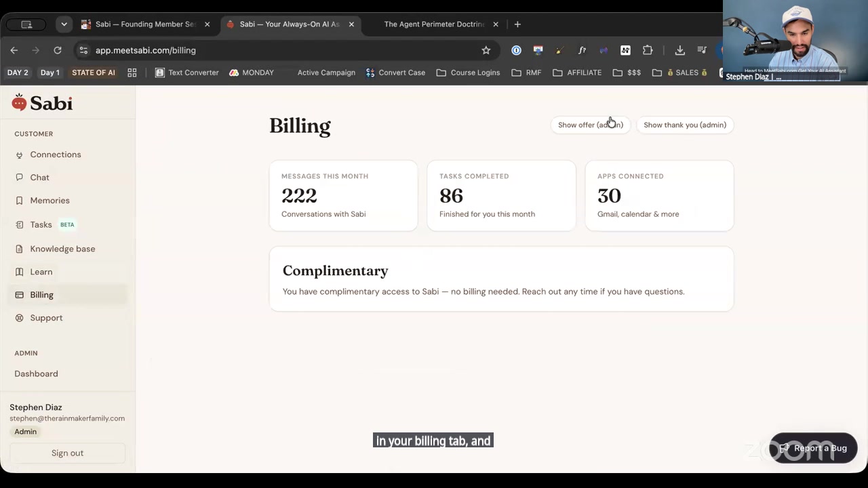The image size is (868, 488).
Task: Open the RMF bookmark folder
Action: click(526, 73)
